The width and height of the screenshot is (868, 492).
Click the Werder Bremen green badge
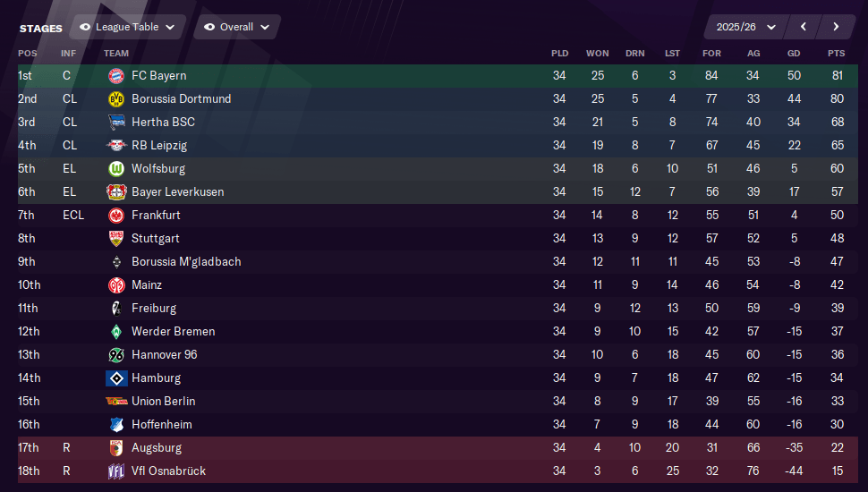116,332
